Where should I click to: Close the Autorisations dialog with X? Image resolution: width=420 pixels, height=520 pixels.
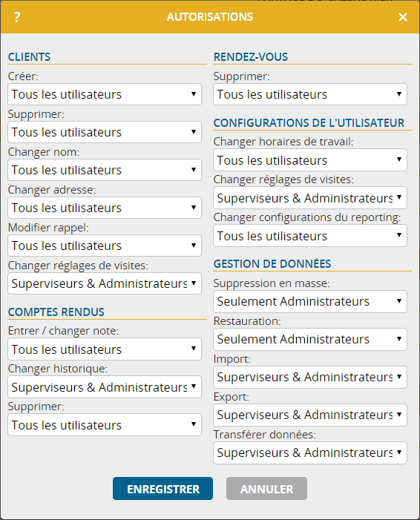click(402, 17)
